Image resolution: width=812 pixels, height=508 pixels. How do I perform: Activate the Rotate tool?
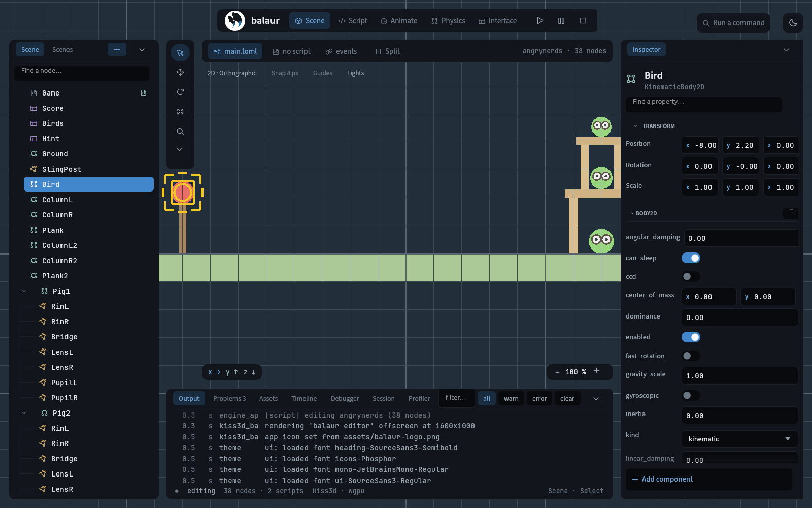coord(180,92)
